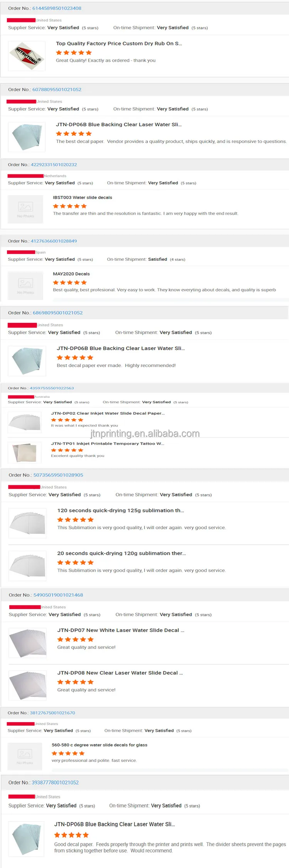Viewport: 289px width, 868px height.
Task: Open order number 50735659501028905
Action: 58,475
